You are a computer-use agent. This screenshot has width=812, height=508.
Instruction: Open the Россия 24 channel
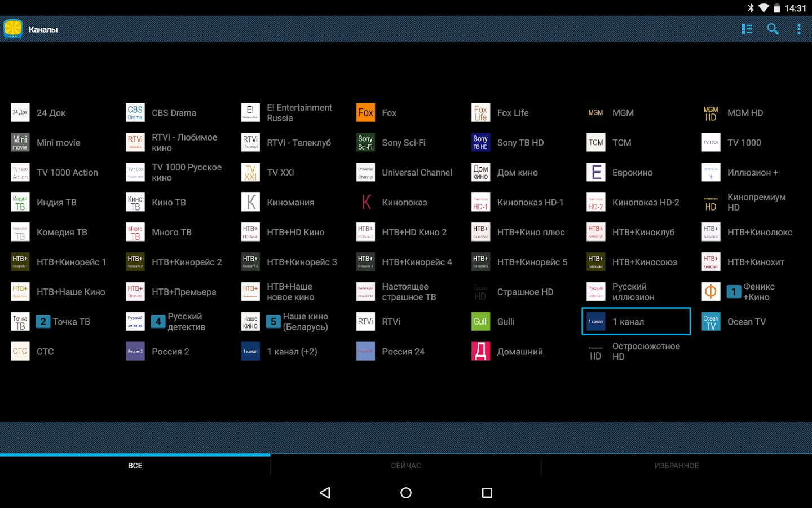403,352
